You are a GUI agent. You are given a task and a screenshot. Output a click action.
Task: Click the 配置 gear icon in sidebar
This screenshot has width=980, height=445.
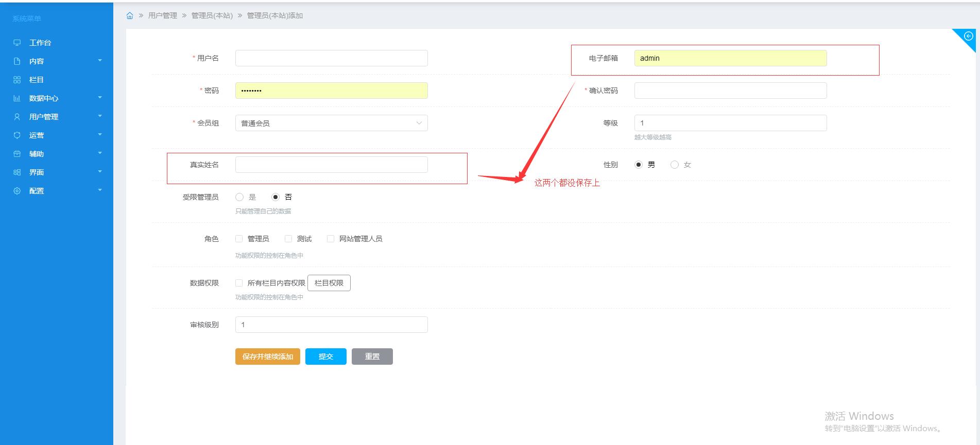(x=17, y=191)
